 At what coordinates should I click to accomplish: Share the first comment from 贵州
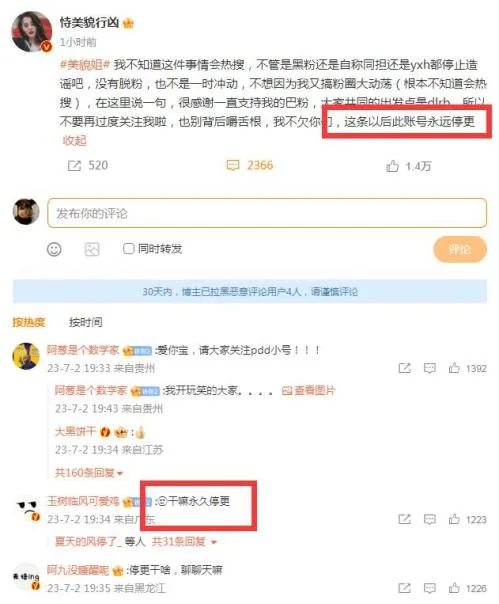point(404,368)
